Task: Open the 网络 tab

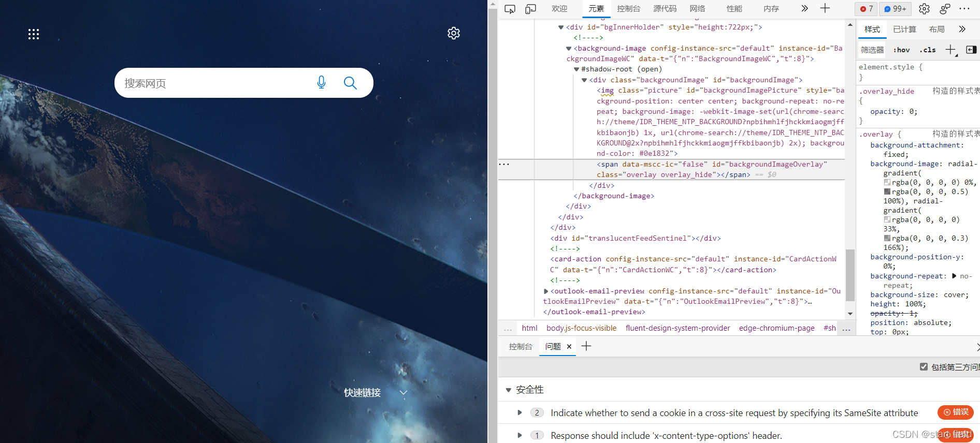Action: [698, 9]
